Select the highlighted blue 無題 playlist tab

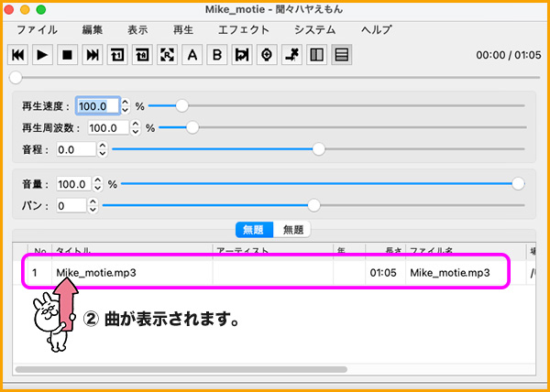click(254, 230)
